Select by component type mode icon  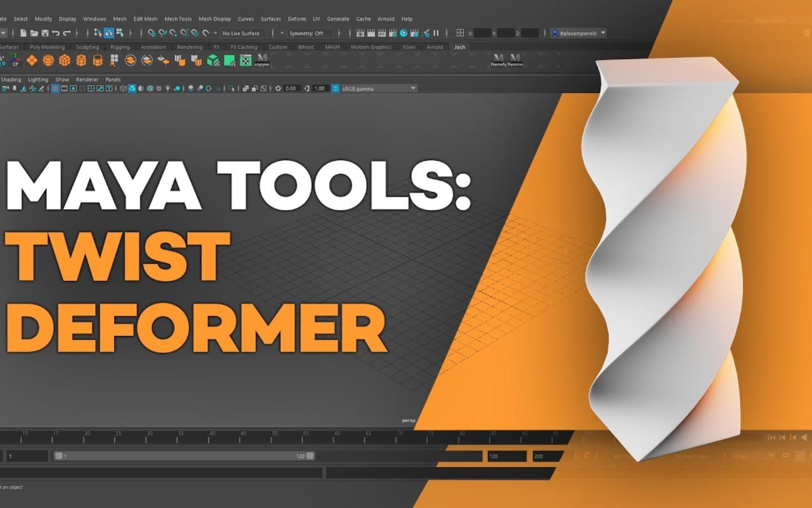120,33
